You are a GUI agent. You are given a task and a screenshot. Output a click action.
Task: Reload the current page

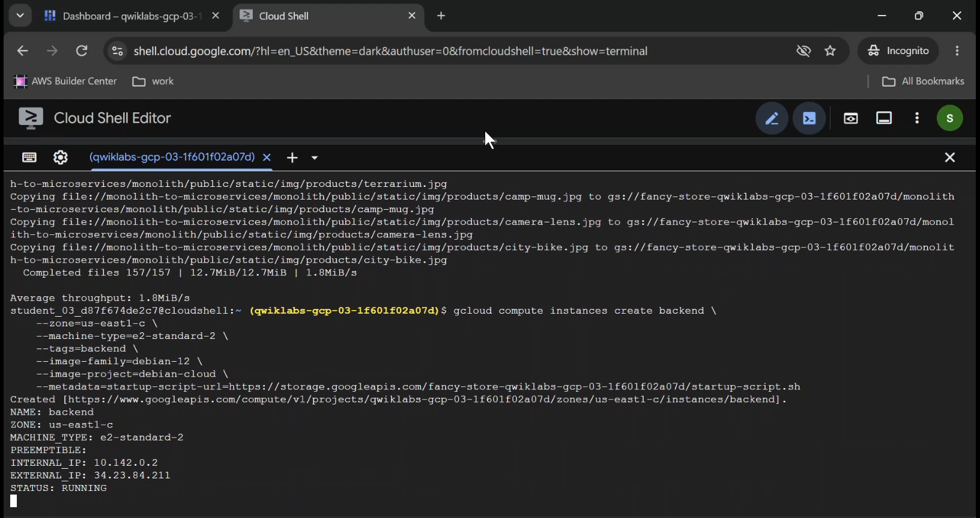coord(82,51)
